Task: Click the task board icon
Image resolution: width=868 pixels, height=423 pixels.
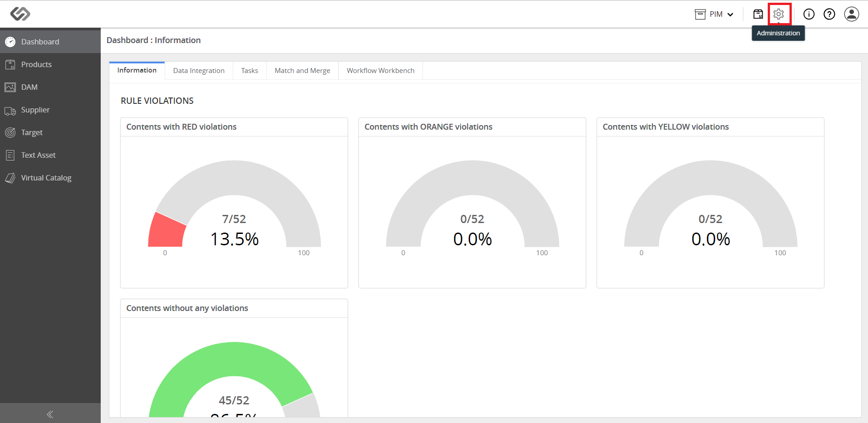Action: 758,14
